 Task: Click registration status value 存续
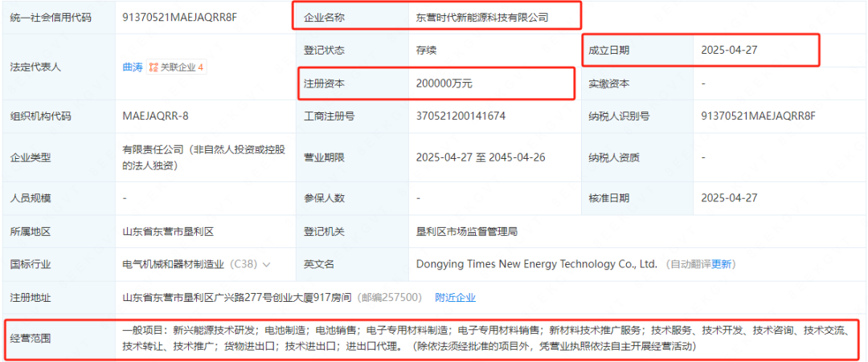tap(426, 51)
